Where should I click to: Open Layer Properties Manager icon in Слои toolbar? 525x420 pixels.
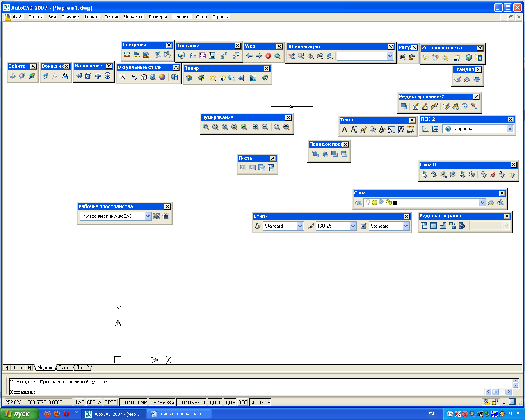click(x=358, y=203)
